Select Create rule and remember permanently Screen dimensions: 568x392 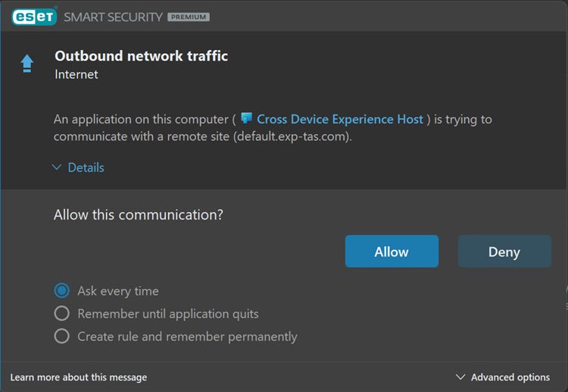coord(61,336)
